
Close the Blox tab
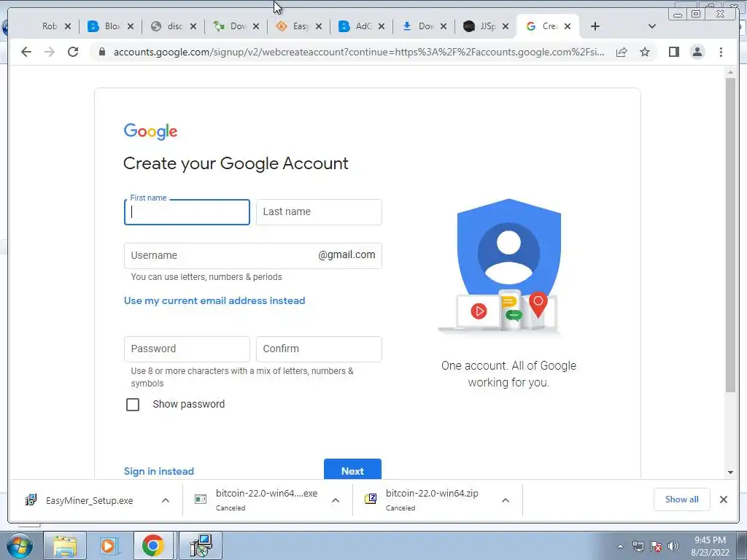[x=131, y=26]
